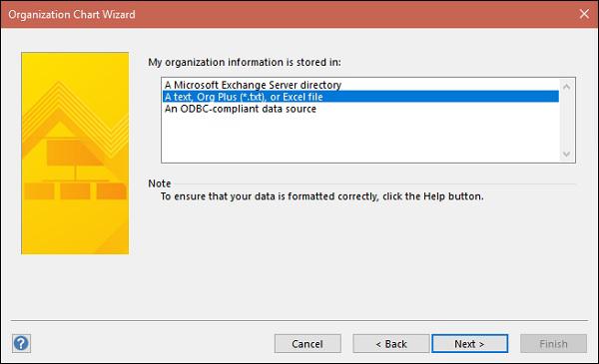The height and width of the screenshot is (364, 599).
Task: Click the Cancel button
Action: tap(307, 344)
